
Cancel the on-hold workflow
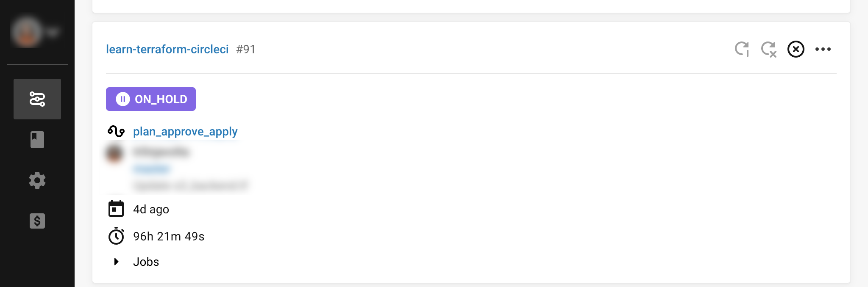click(796, 49)
